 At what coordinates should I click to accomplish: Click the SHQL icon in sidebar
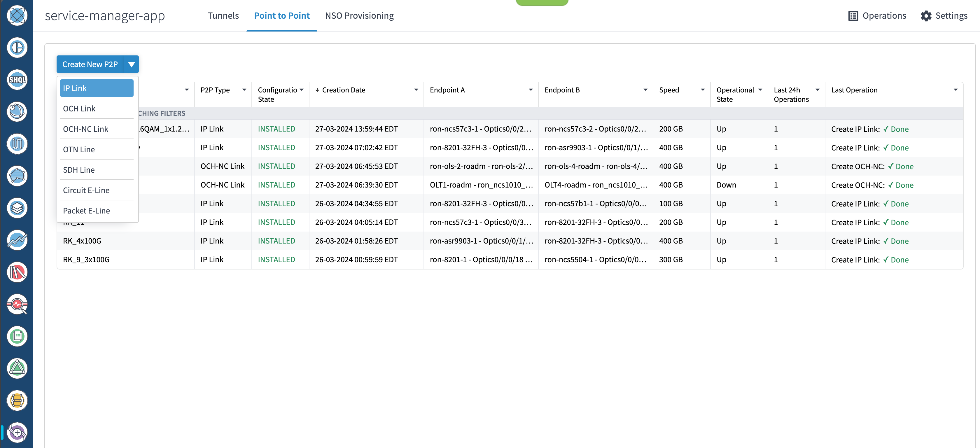[17, 80]
